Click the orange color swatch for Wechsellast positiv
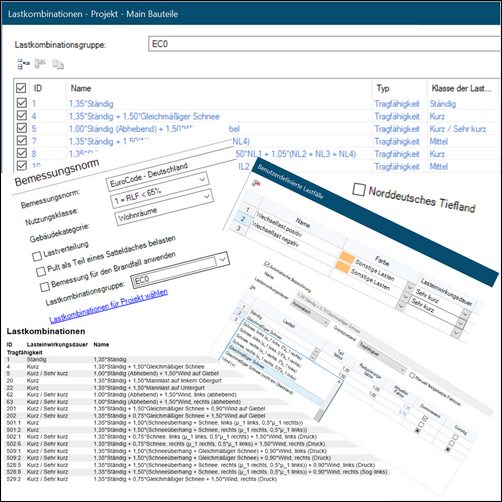 coord(347,257)
